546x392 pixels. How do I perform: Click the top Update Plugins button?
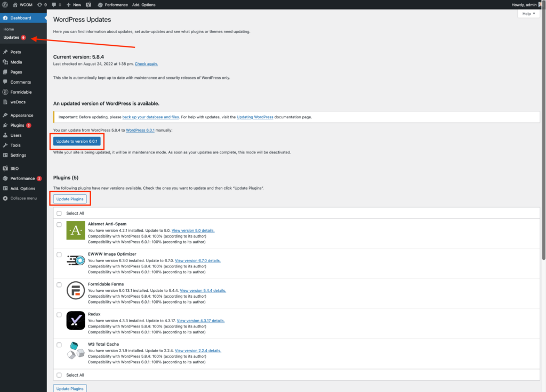pos(70,199)
